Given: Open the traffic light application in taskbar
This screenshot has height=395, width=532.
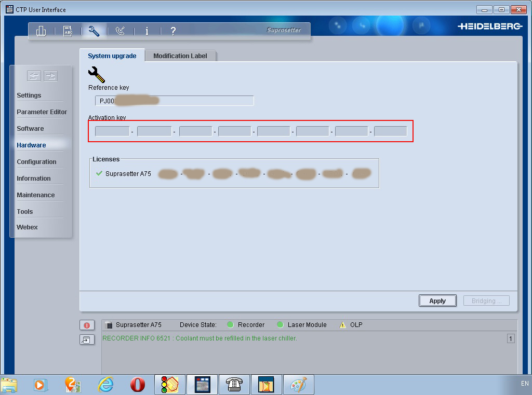Looking at the screenshot, I should pos(170,385).
